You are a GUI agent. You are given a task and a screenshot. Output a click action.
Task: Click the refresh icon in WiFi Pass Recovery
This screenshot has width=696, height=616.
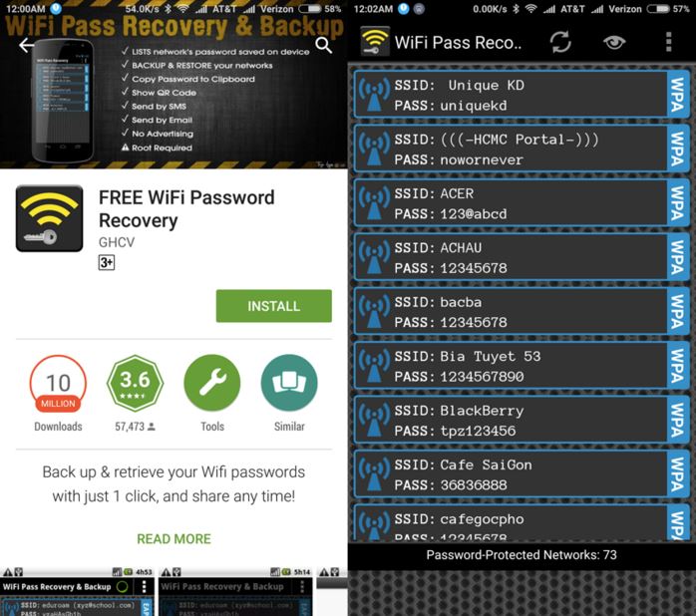click(560, 43)
